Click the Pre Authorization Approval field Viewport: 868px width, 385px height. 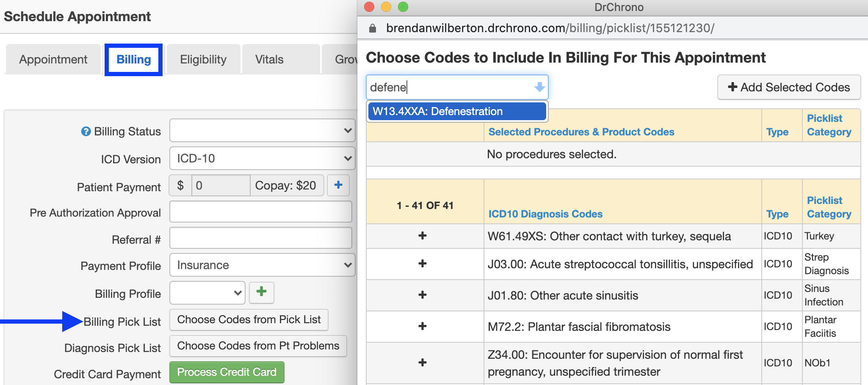[261, 212]
